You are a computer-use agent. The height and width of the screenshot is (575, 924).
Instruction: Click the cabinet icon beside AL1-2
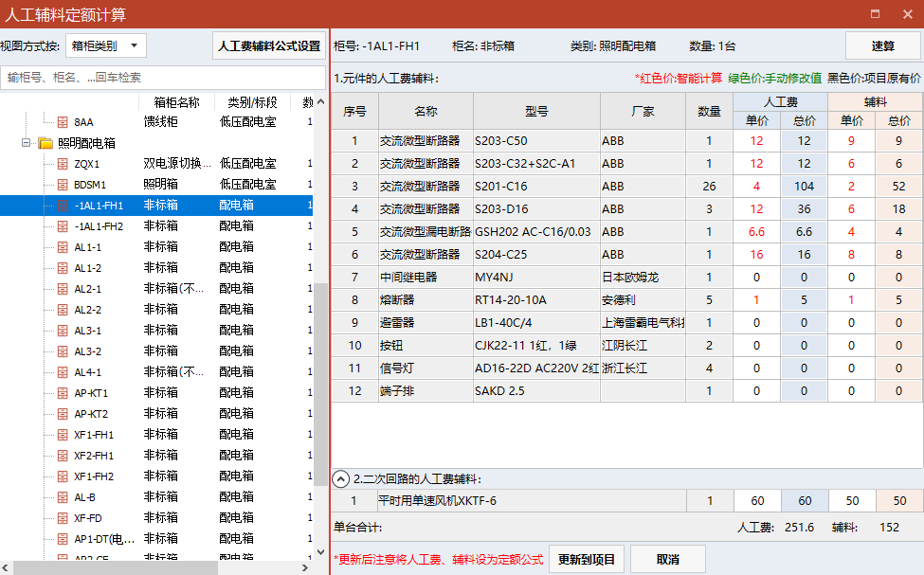click(63, 268)
